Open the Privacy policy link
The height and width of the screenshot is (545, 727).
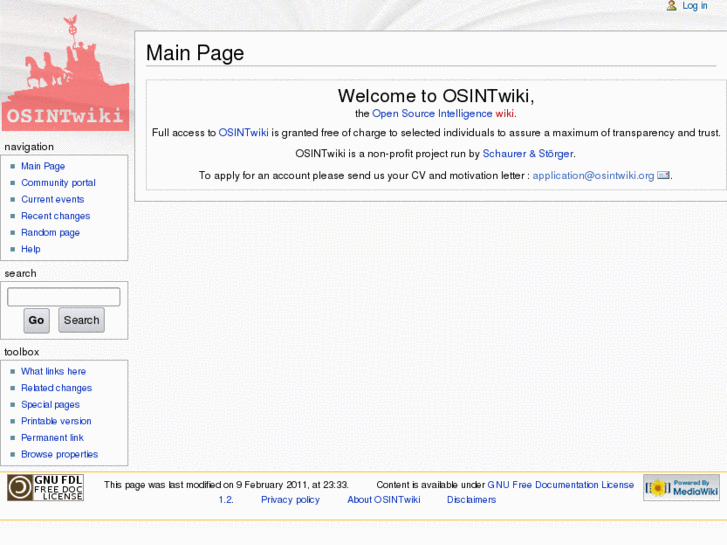(x=290, y=500)
